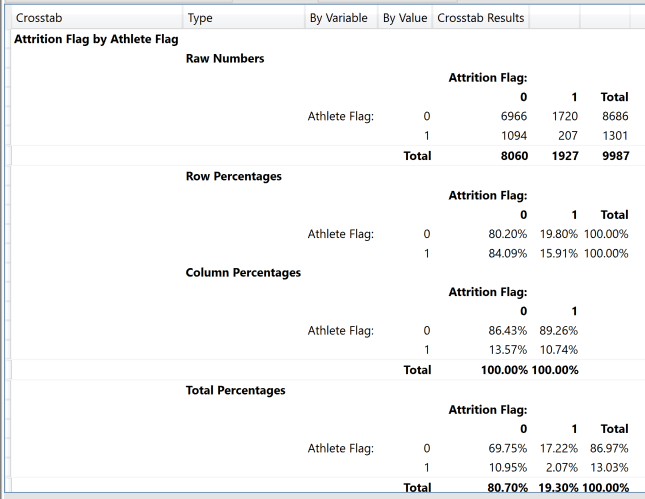Click total percentage 86.97%

click(x=609, y=448)
